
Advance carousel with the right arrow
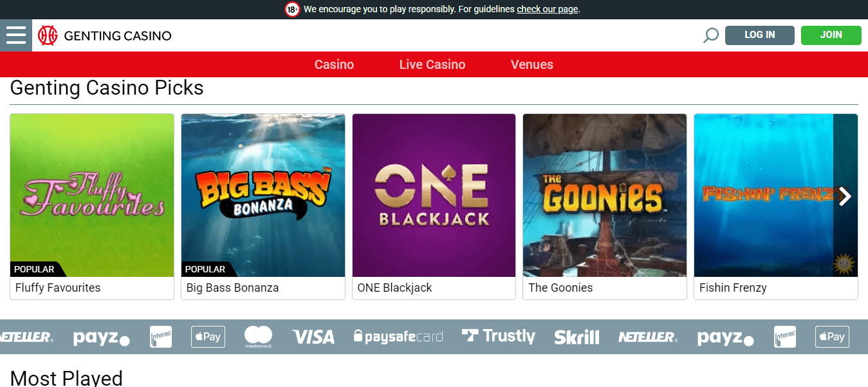pyautogui.click(x=845, y=196)
